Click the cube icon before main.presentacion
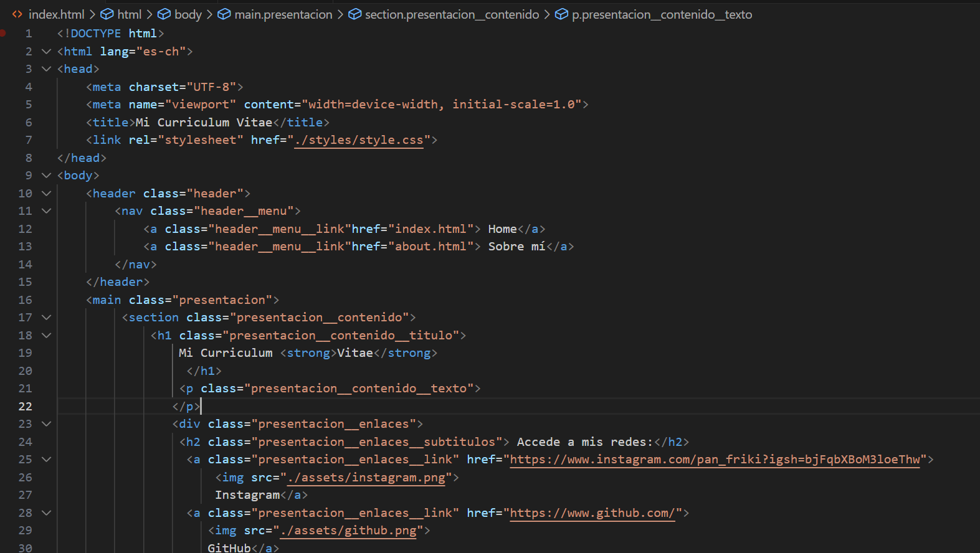Viewport: 980px width, 553px height. [224, 14]
